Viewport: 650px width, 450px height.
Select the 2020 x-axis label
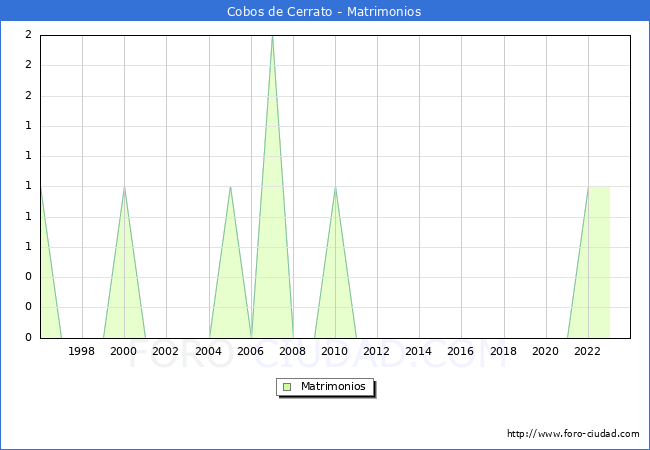546,351
